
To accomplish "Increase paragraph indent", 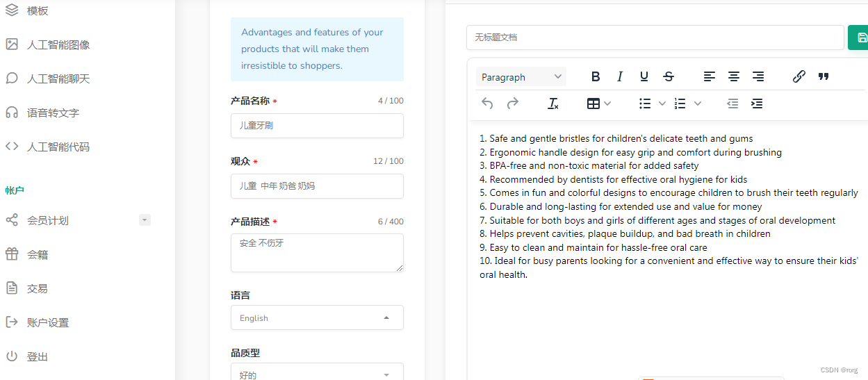I will tap(757, 104).
